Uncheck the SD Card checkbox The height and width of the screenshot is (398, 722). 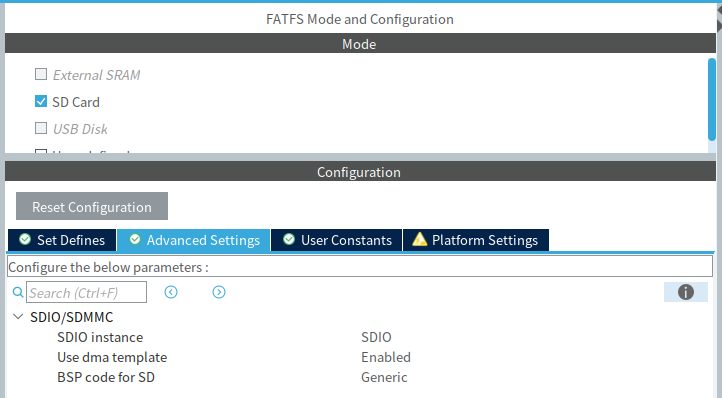[41, 101]
